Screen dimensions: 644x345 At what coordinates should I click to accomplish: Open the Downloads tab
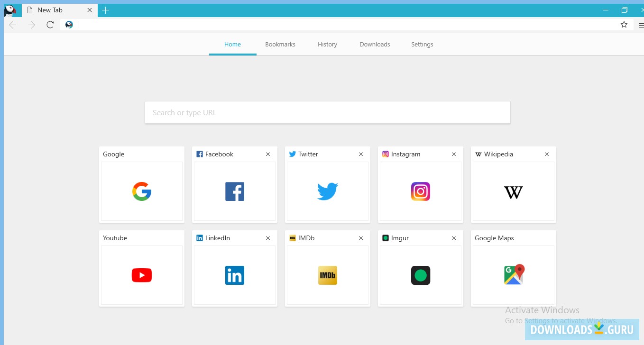click(375, 45)
